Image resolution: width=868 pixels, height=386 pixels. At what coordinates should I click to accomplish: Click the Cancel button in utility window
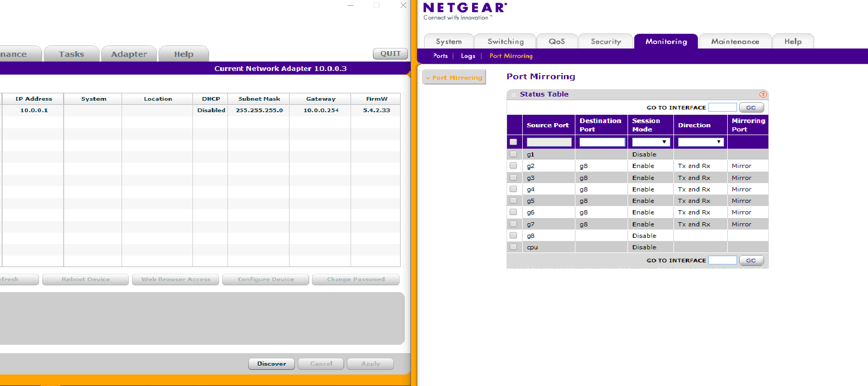pos(321,364)
